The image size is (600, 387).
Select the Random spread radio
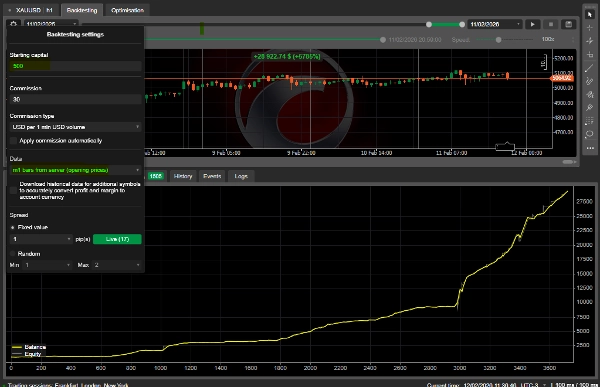click(x=13, y=253)
